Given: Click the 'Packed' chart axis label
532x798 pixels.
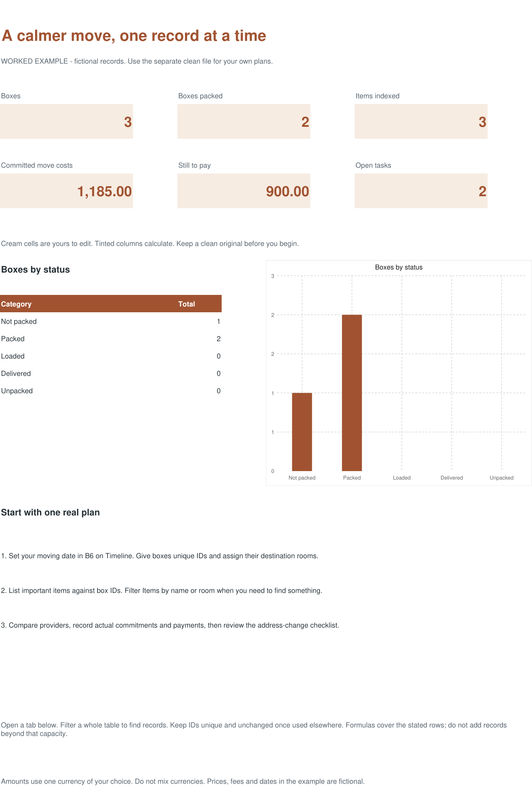Looking at the screenshot, I should (352, 478).
